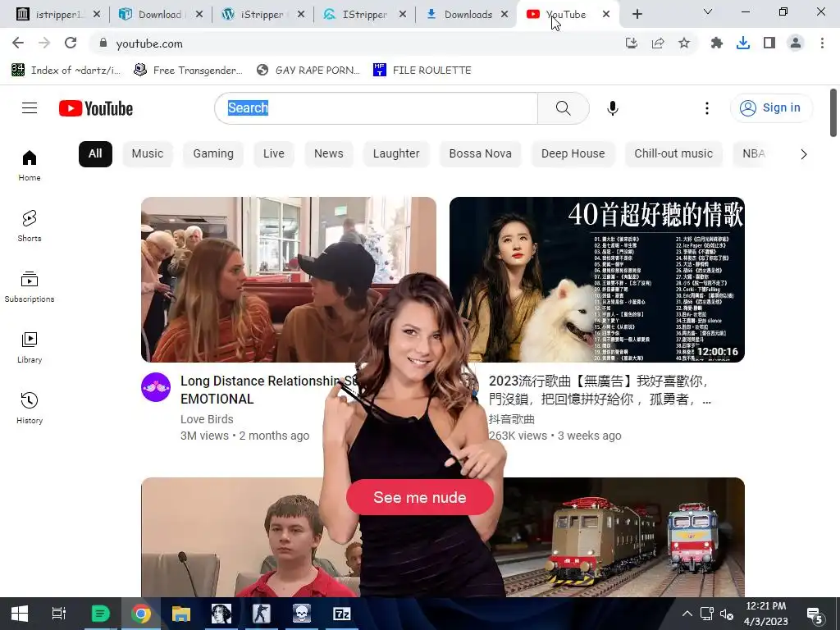Click the magnifier search button
Image resolution: width=840 pixels, height=630 pixels.
(x=563, y=108)
